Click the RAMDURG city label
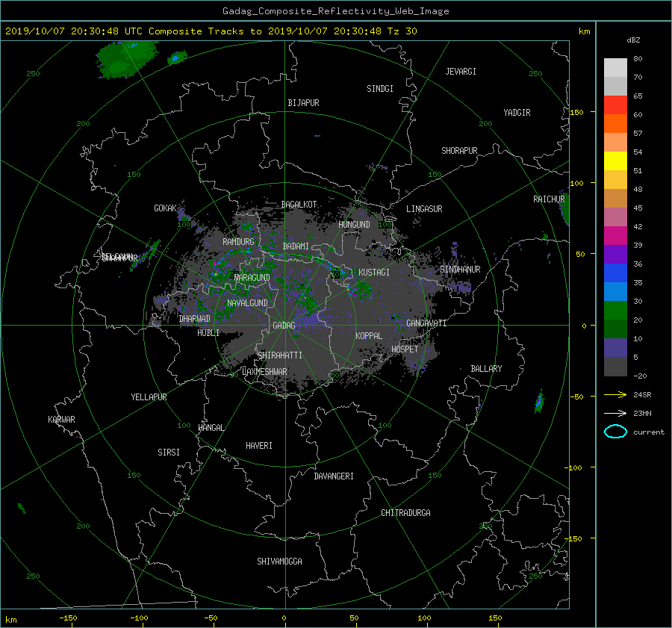 pos(238,242)
